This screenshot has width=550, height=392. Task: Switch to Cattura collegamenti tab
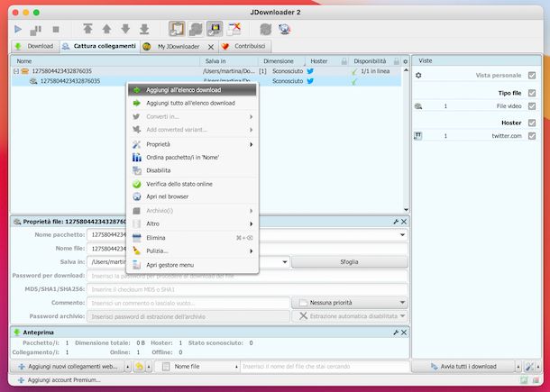pos(100,46)
